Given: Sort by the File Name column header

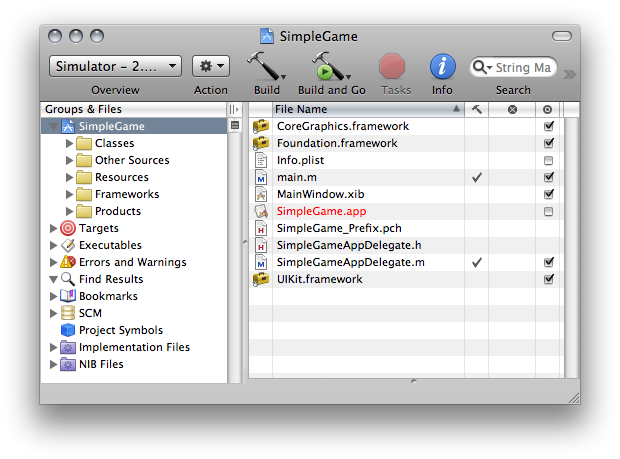Looking at the screenshot, I should [368, 109].
